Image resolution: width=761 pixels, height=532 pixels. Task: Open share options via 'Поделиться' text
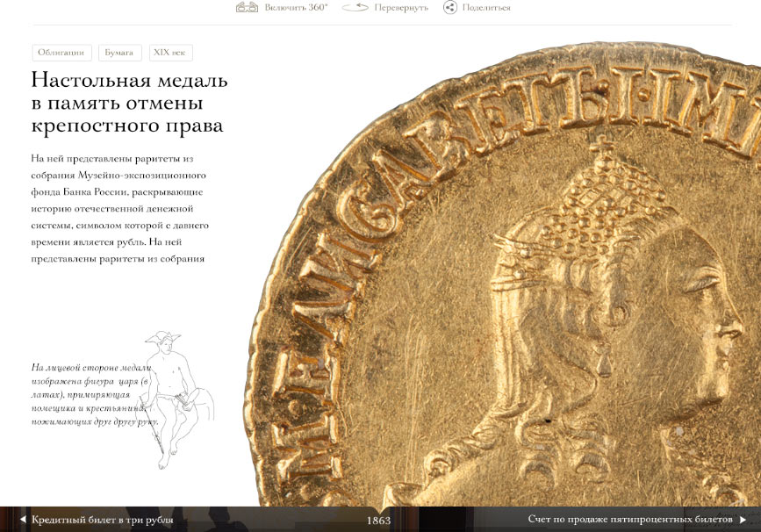[x=487, y=8]
